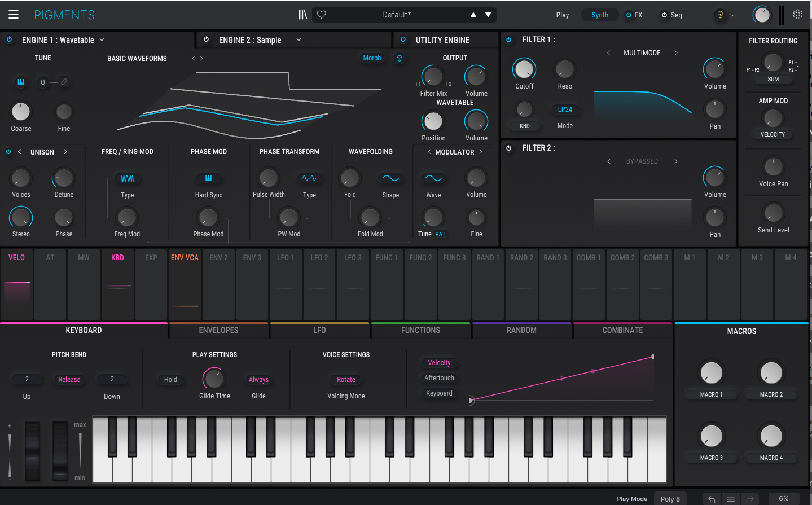Select LFO 1 modulation source

click(286, 284)
